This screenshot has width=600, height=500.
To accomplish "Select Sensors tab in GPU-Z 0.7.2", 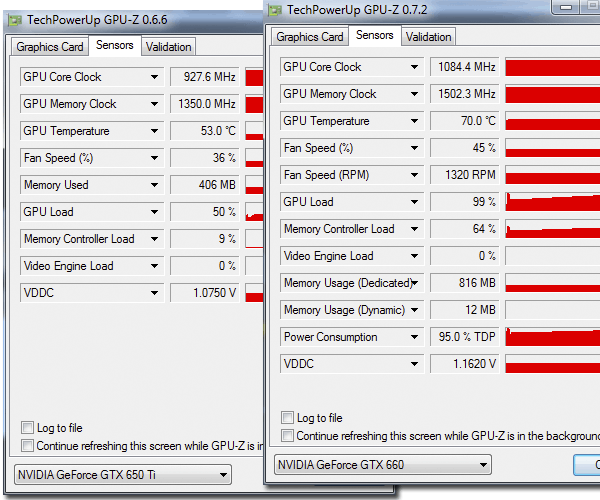I will point(375,35).
